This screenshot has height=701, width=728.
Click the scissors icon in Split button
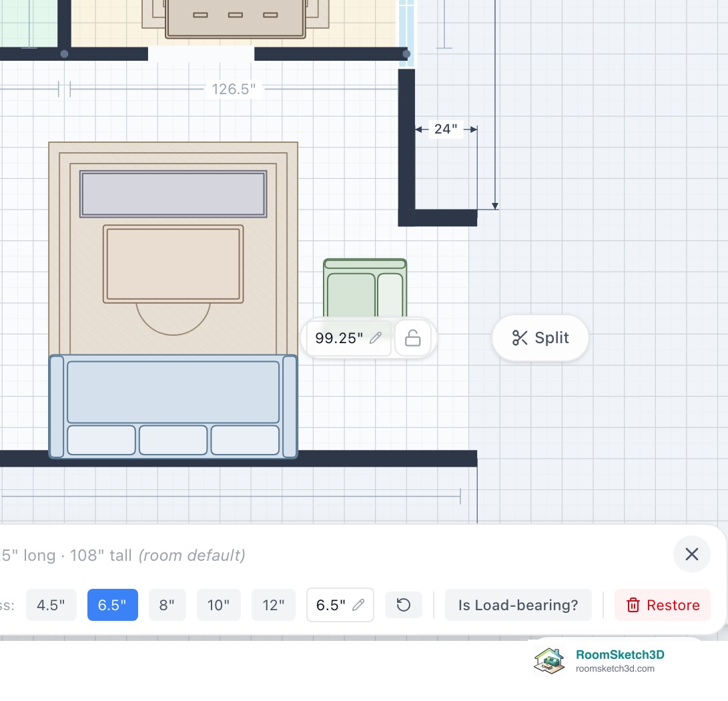[x=520, y=338]
